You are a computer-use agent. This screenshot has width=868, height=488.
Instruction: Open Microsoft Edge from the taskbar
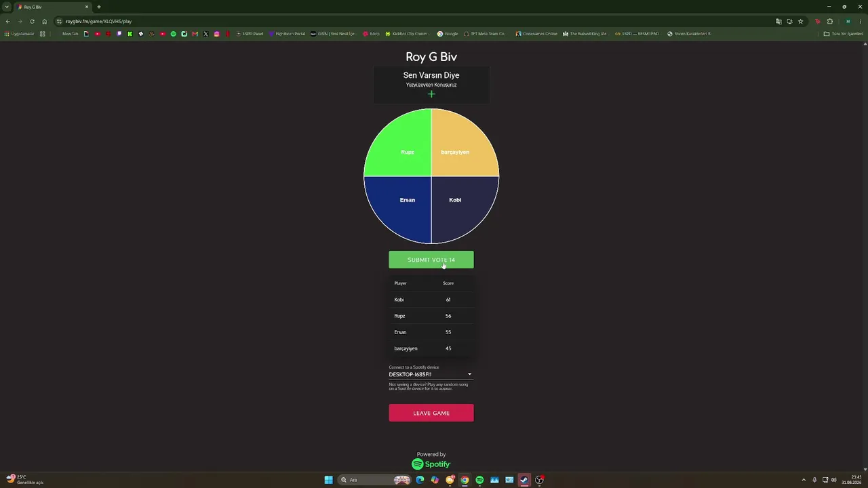(420, 480)
